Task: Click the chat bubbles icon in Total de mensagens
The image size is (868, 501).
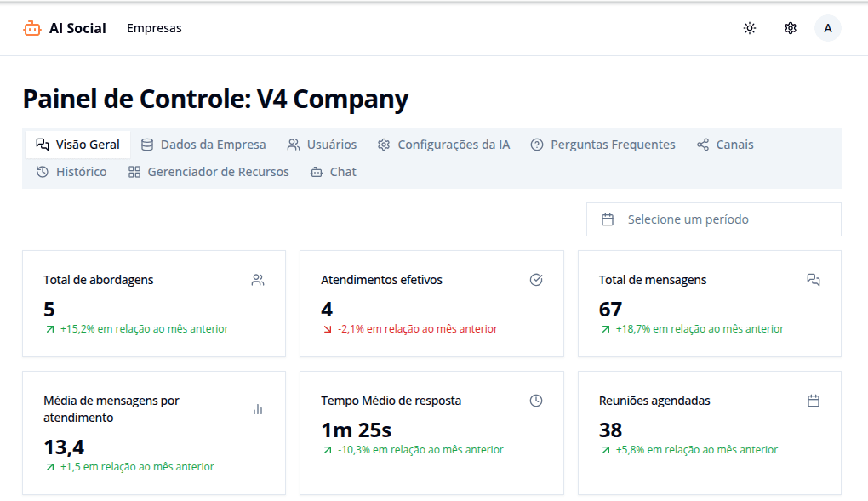Action: point(814,280)
